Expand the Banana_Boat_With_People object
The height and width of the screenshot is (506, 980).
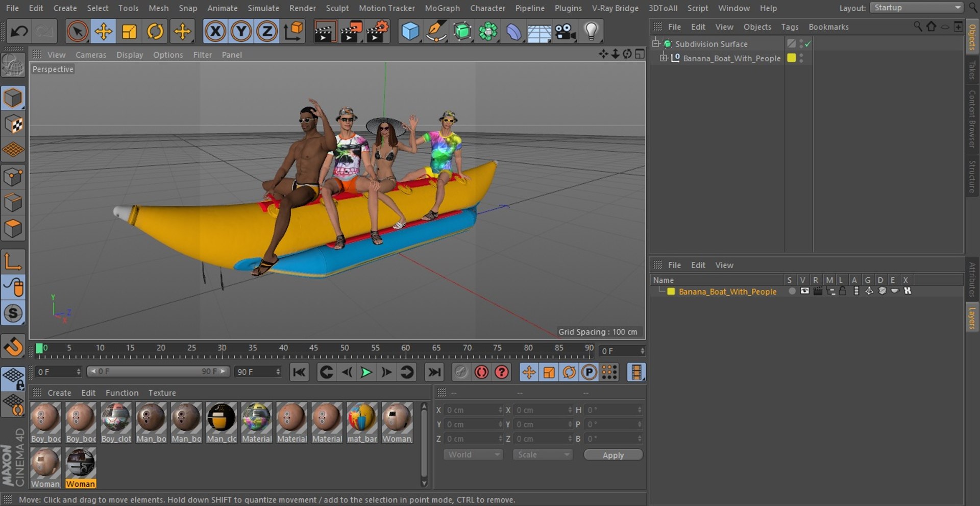(664, 58)
